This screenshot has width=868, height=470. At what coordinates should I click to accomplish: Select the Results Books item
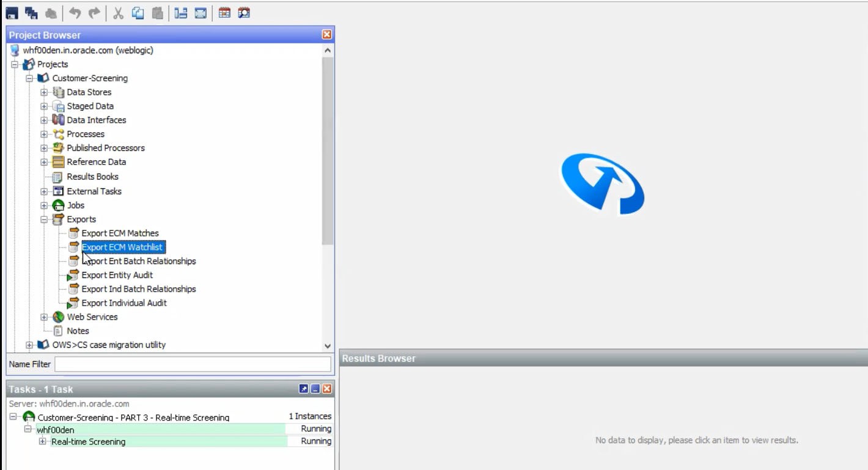coord(93,177)
